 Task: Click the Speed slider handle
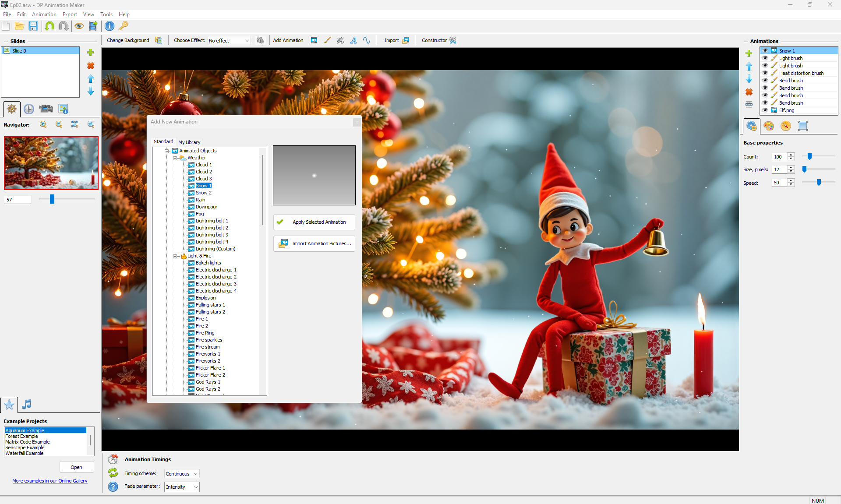[x=819, y=183]
